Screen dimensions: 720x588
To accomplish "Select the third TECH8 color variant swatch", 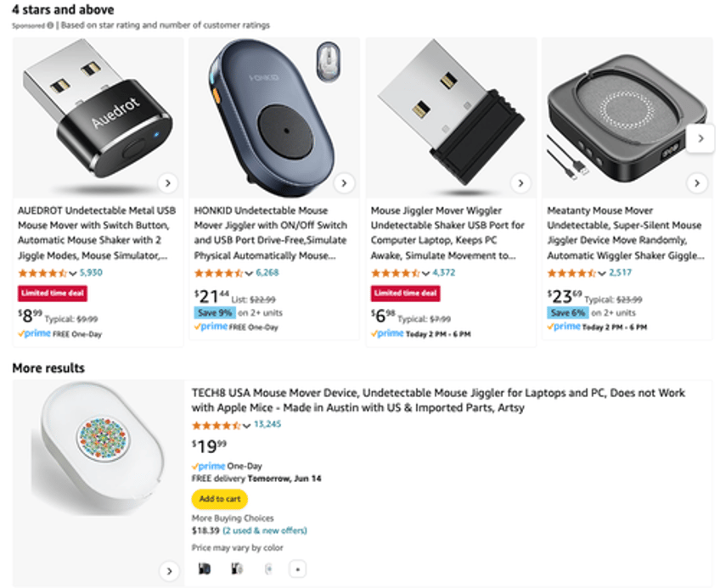I will [268, 569].
